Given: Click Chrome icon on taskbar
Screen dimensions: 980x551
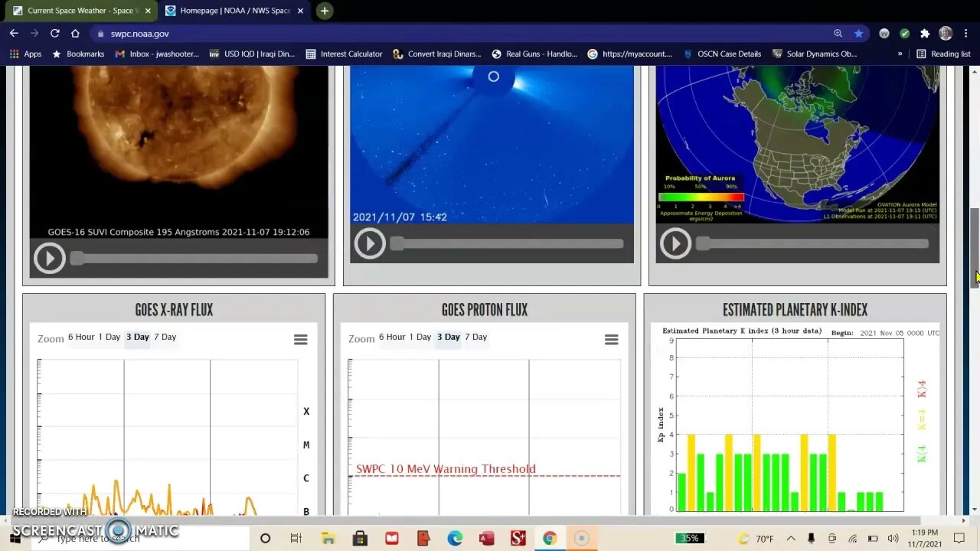Looking at the screenshot, I should point(550,539).
